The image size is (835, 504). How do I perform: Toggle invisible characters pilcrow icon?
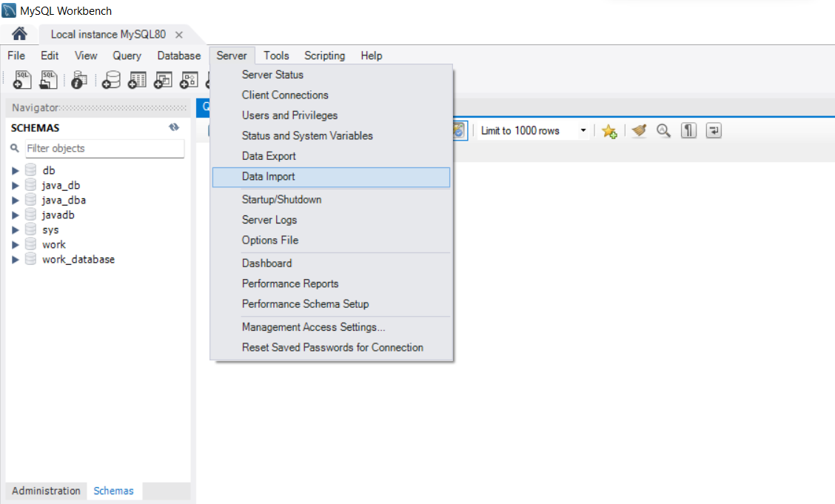point(688,131)
